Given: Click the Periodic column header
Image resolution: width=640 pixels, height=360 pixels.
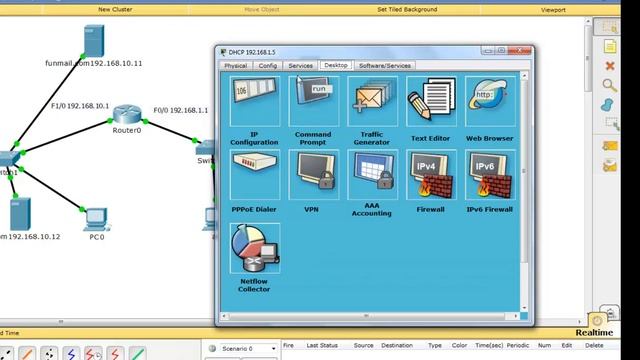Looking at the screenshot, I should click(x=518, y=345).
